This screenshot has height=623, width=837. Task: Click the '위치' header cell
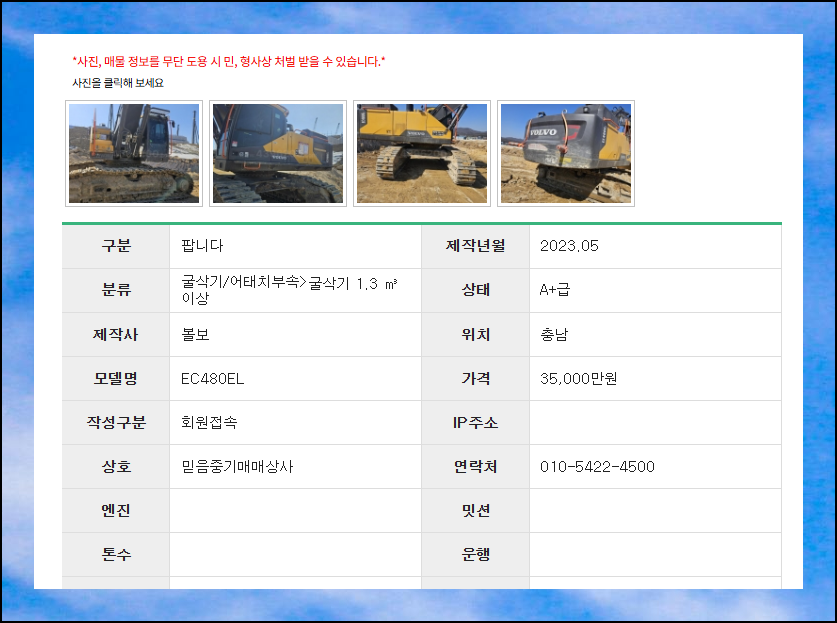coord(476,335)
